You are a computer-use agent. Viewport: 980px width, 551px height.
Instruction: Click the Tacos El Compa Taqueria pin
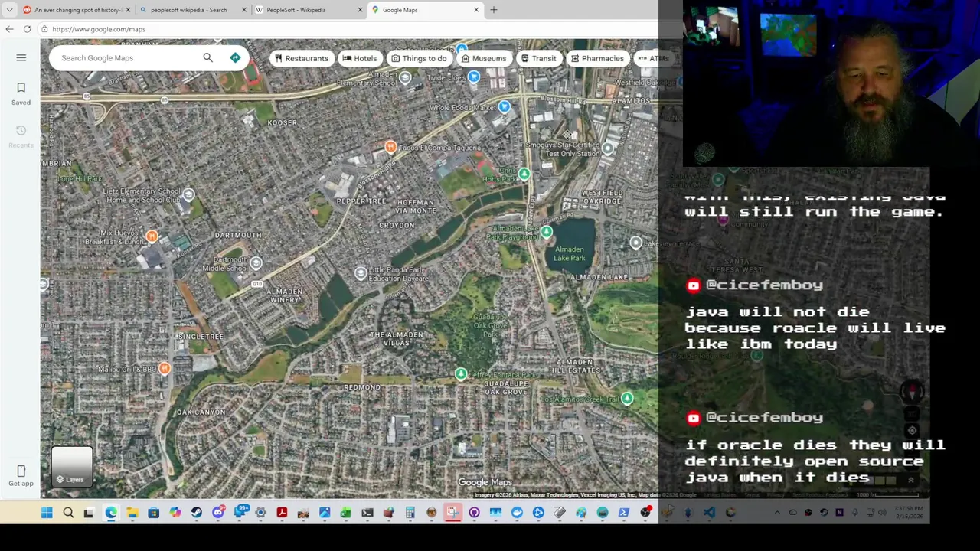pos(390,146)
